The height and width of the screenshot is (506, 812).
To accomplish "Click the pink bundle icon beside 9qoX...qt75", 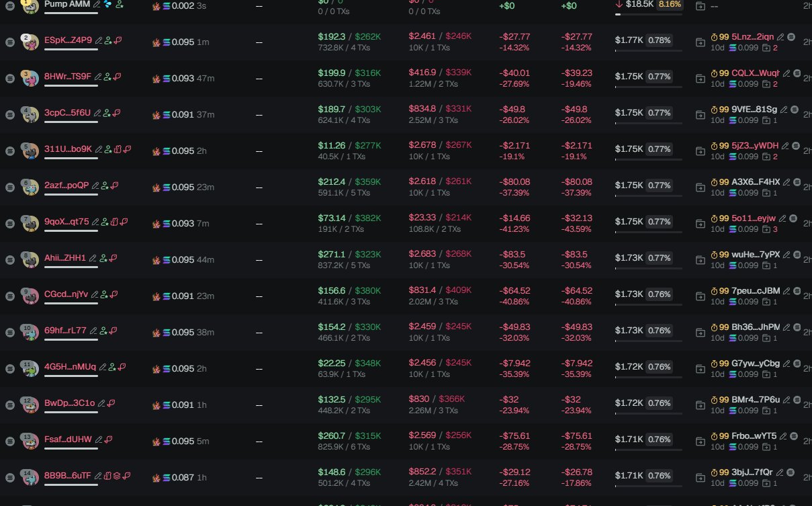I will point(115,222).
